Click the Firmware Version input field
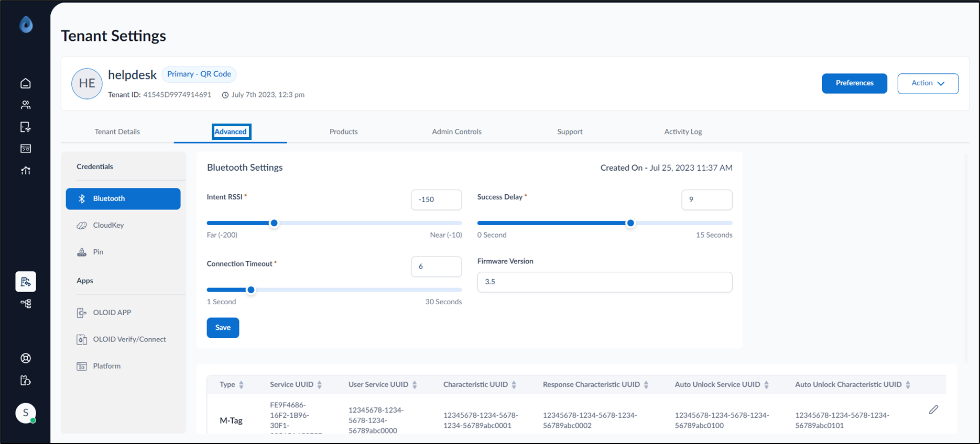The width and height of the screenshot is (980, 444). 605,282
